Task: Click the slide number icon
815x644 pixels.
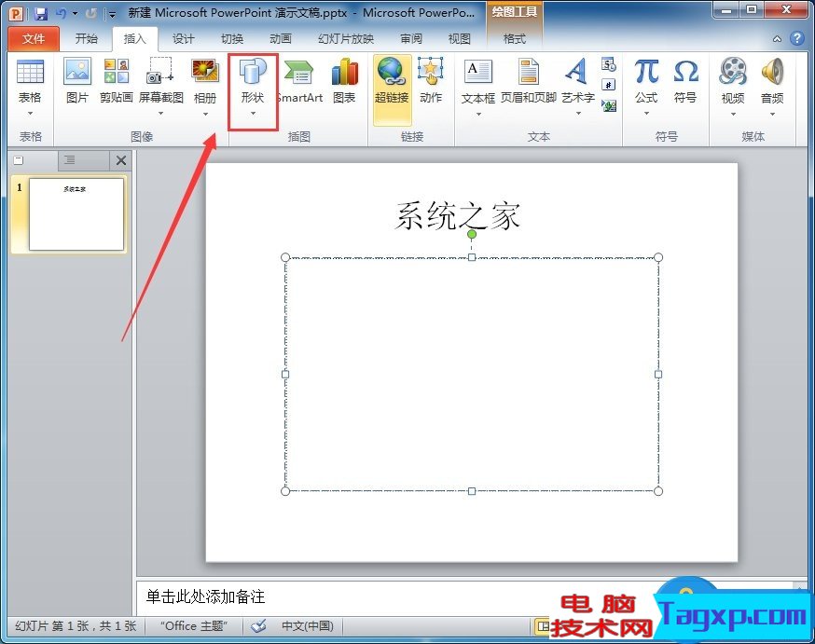Action: [609, 85]
